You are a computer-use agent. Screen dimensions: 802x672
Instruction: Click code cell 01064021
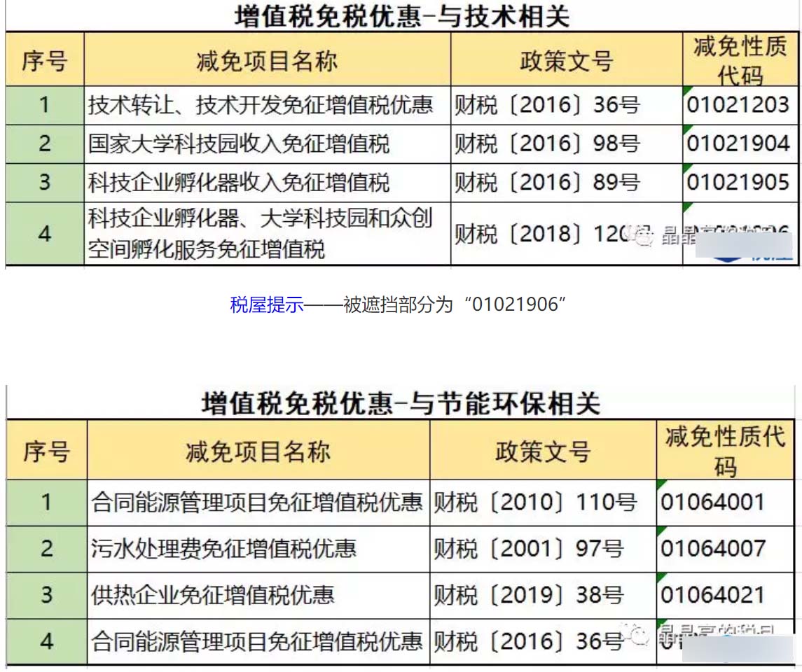(x=713, y=595)
